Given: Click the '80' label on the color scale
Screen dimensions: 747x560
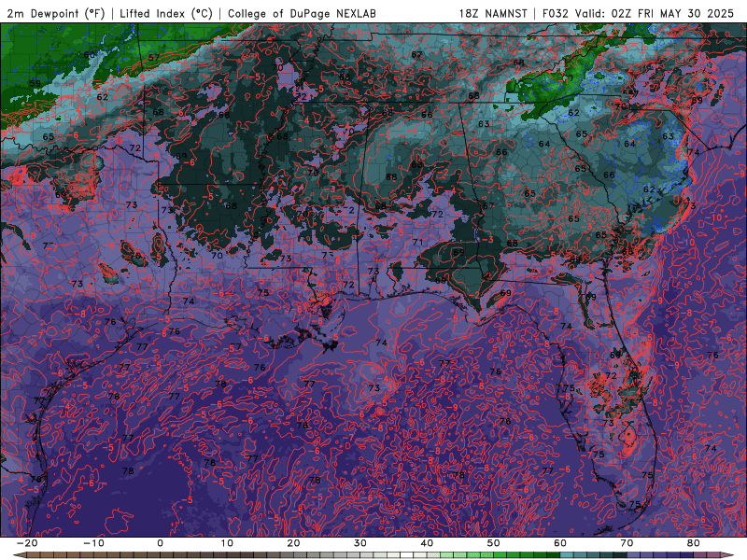Looking at the screenshot, I should pyautogui.click(x=694, y=543).
